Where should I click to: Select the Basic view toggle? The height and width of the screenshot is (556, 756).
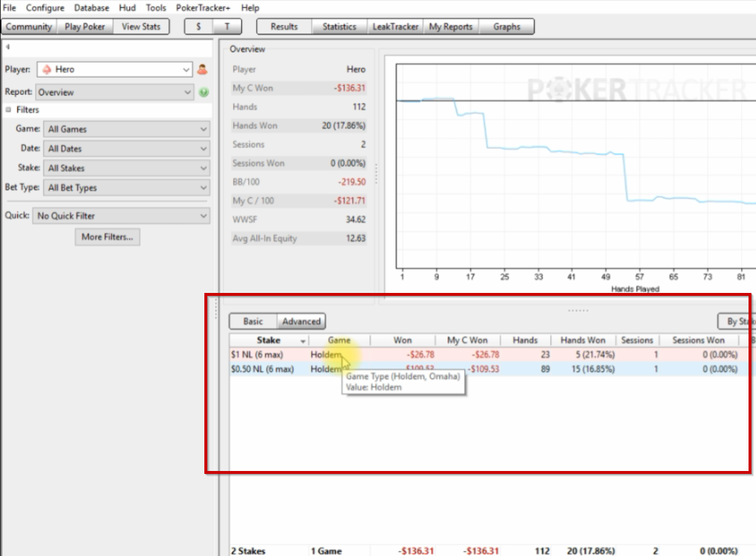tap(253, 322)
